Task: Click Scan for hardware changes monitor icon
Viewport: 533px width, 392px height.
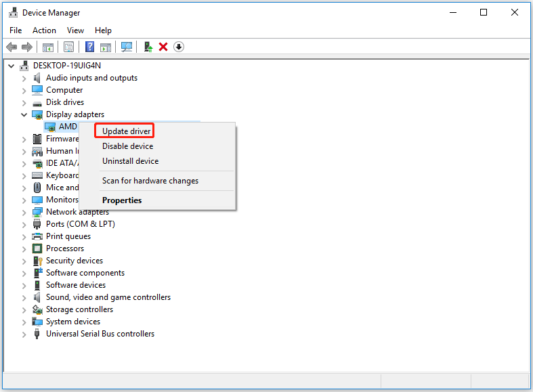Action: pyautogui.click(x=126, y=47)
